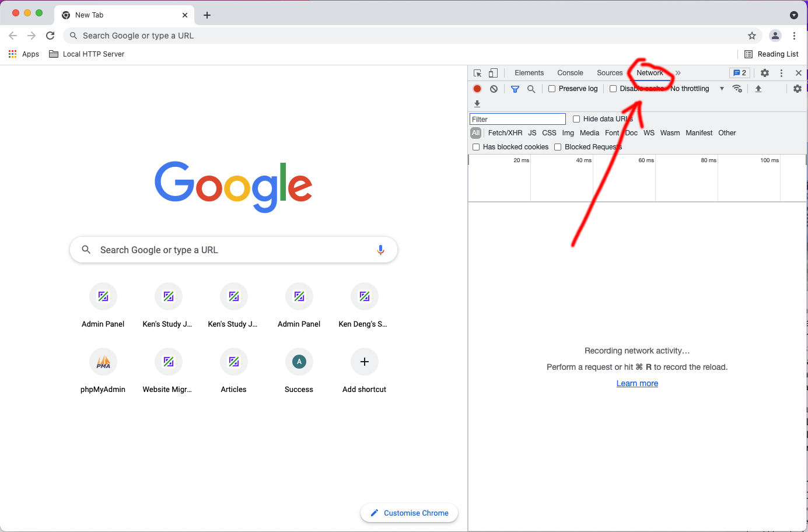Select the Network tab

[x=650, y=73]
